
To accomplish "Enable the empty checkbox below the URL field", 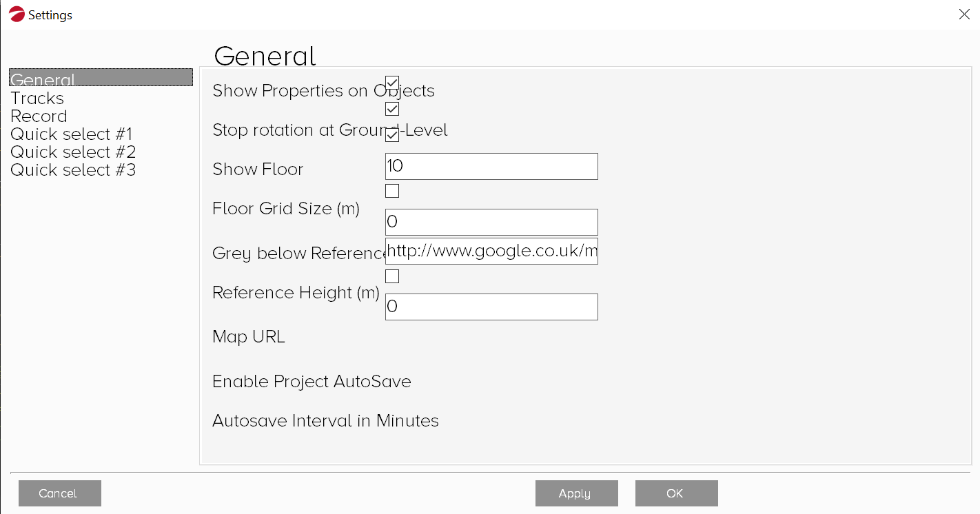I will click(392, 276).
